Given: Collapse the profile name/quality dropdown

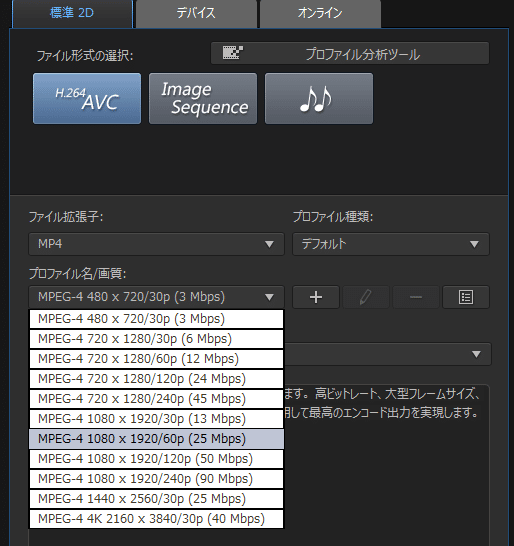Looking at the screenshot, I should (156, 297).
